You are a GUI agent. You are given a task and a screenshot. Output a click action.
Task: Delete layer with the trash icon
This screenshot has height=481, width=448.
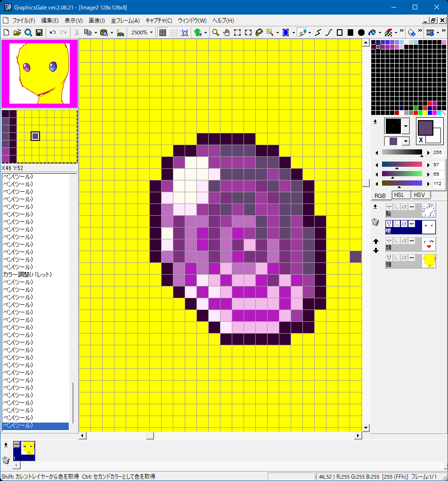point(375,222)
